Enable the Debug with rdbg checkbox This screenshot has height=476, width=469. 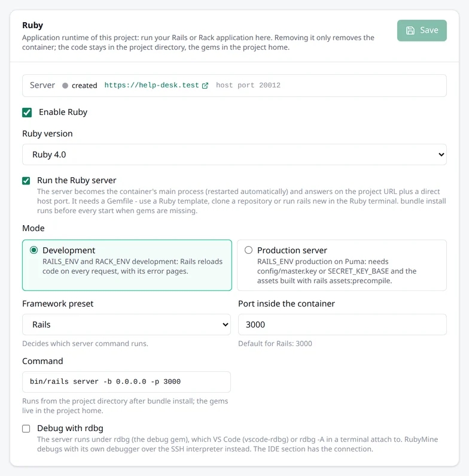coord(26,429)
